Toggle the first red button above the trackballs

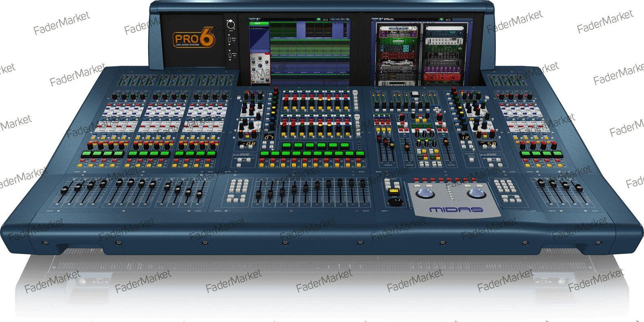point(416,180)
